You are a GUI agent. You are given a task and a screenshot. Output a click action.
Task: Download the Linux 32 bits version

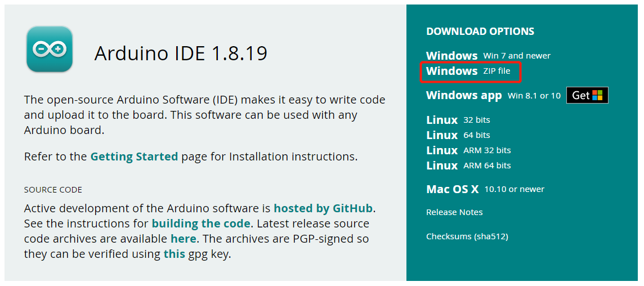(x=458, y=120)
